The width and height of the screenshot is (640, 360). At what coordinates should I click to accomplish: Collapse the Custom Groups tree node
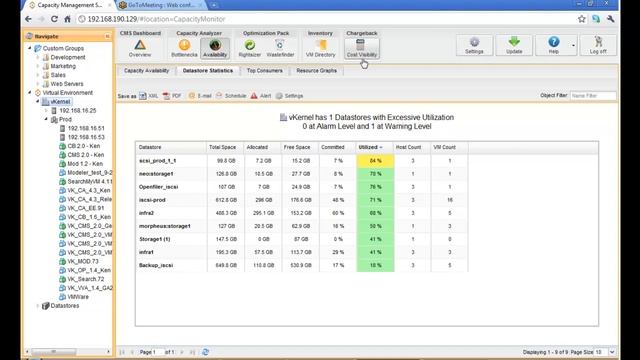click(29, 48)
